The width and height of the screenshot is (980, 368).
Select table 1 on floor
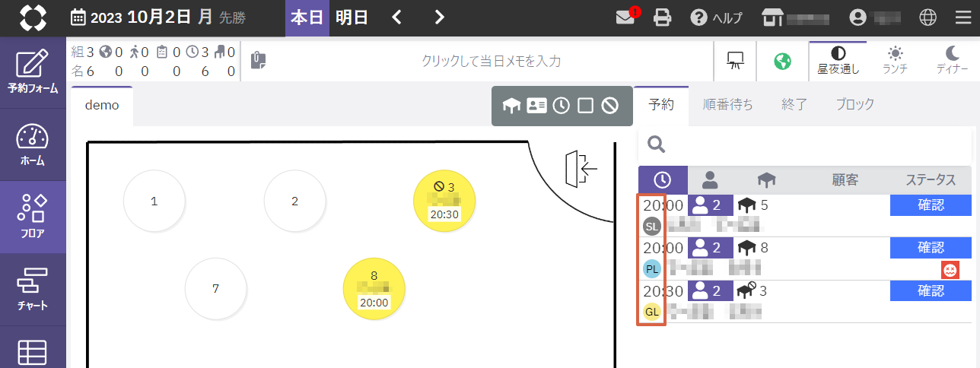(154, 201)
